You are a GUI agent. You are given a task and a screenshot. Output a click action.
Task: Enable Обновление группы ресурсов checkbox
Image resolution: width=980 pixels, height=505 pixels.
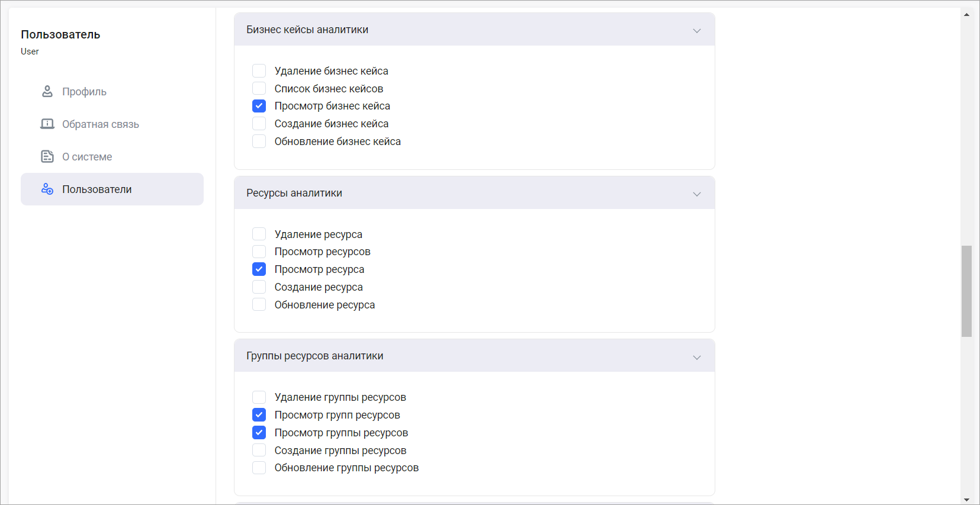point(259,468)
